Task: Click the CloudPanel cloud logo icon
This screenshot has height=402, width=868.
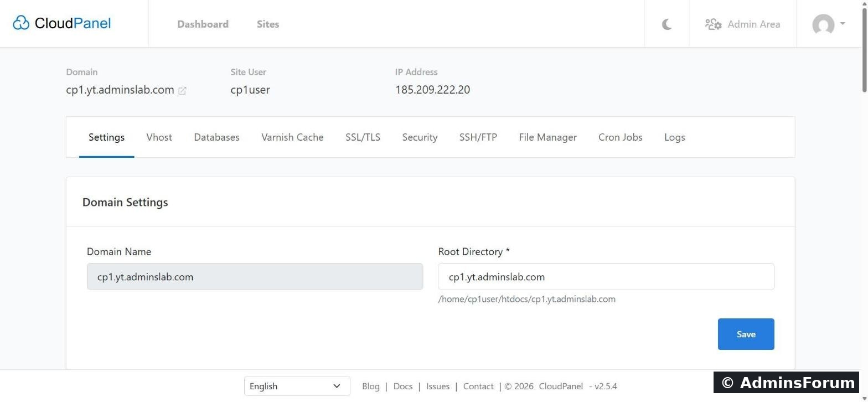Action: (21, 23)
